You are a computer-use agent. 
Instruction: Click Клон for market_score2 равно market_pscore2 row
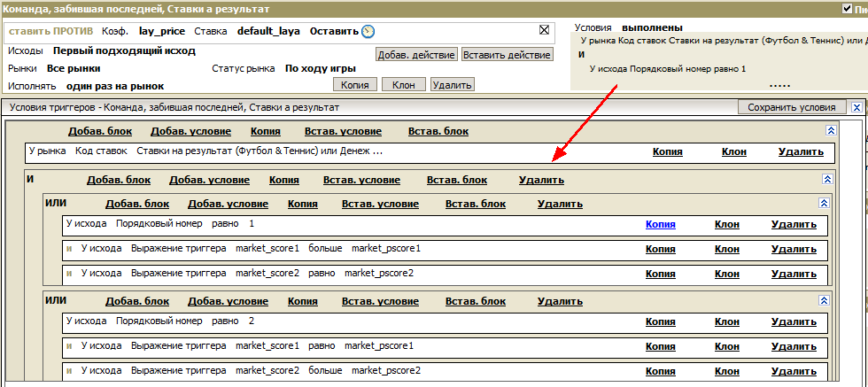(x=727, y=274)
